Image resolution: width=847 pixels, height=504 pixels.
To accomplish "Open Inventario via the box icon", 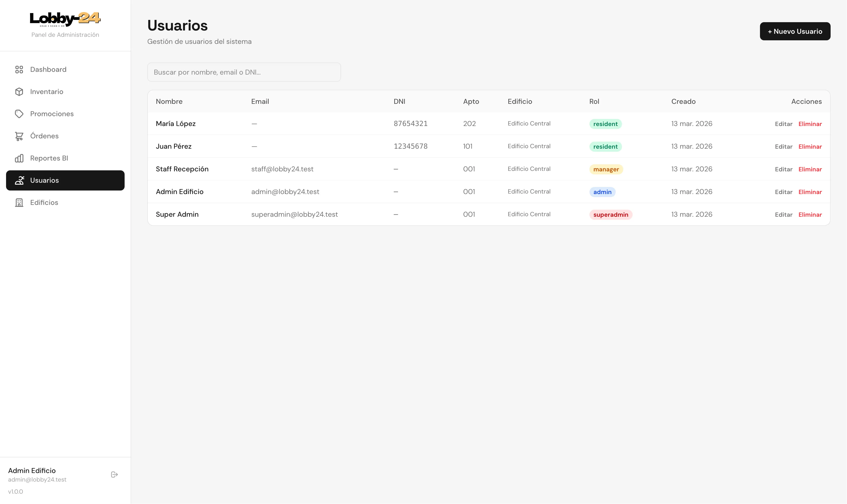I will 19,92.
